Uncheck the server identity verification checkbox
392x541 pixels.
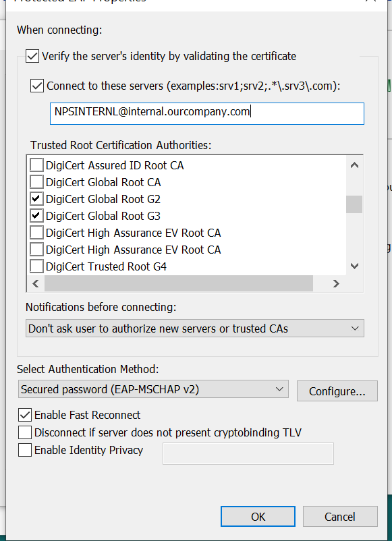tap(32, 56)
